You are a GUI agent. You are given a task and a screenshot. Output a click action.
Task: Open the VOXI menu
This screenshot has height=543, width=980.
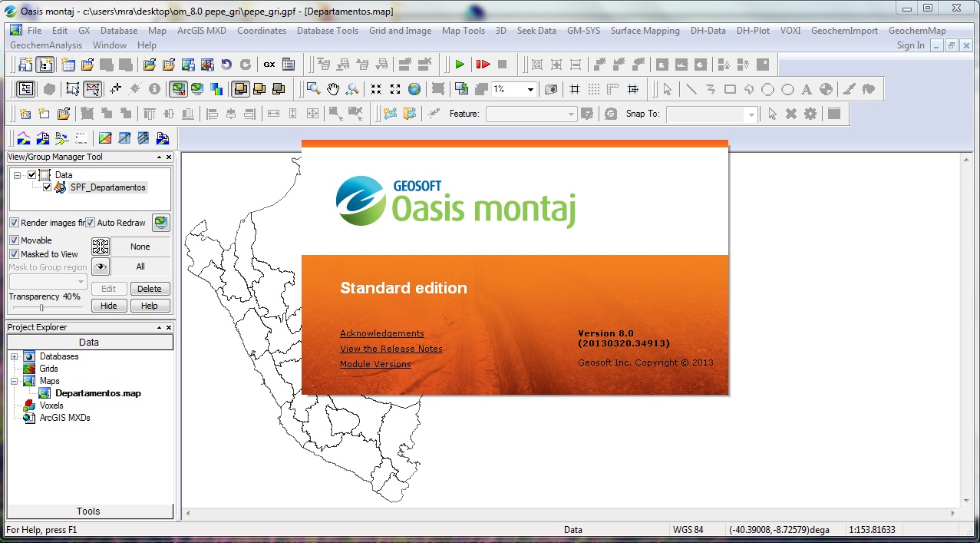pos(790,31)
